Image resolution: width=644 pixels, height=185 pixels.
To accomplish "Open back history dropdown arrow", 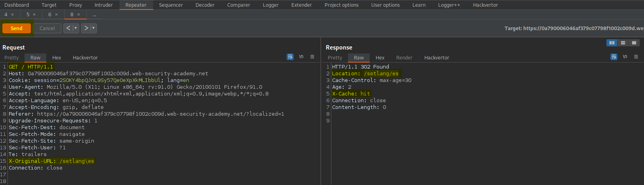I will 76,28.
